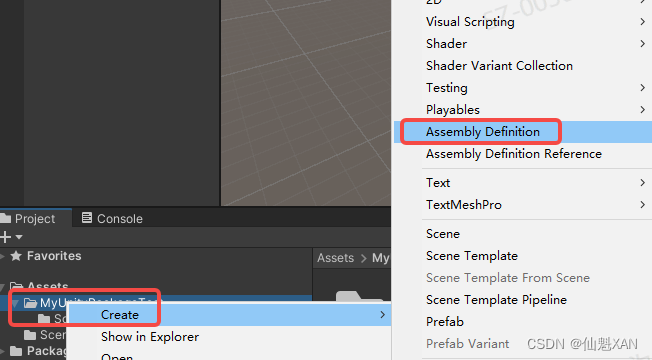Open the Playables submenu
The image size is (652, 360).
(x=523, y=110)
